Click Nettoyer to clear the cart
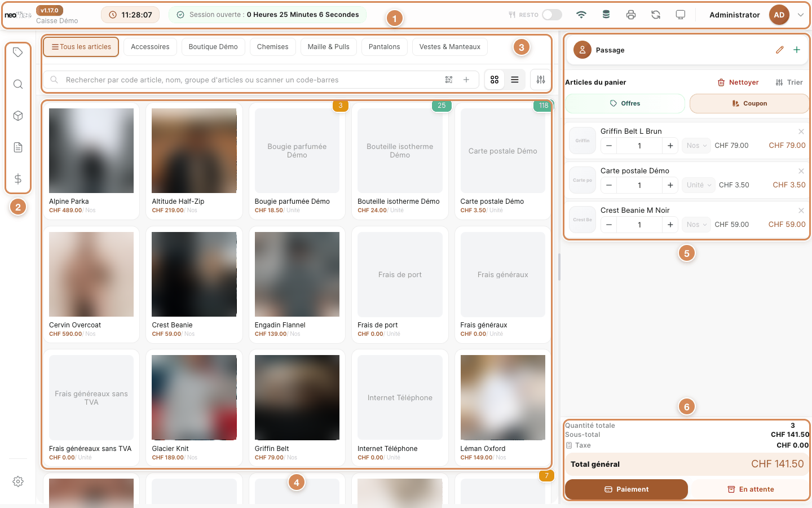 [x=738, y=82]
